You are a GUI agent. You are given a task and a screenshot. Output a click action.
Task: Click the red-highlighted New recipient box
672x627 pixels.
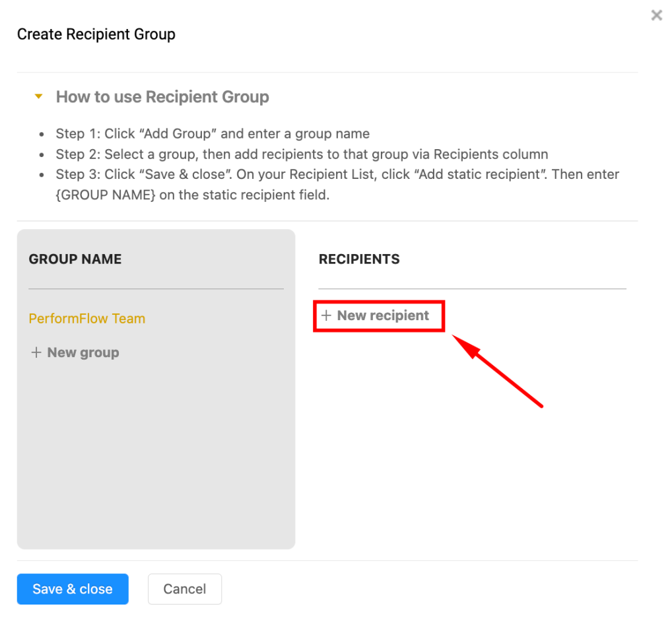[379, 315]
